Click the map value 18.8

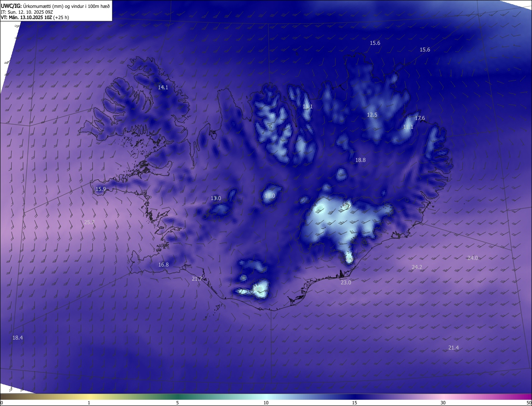point(360,160)
